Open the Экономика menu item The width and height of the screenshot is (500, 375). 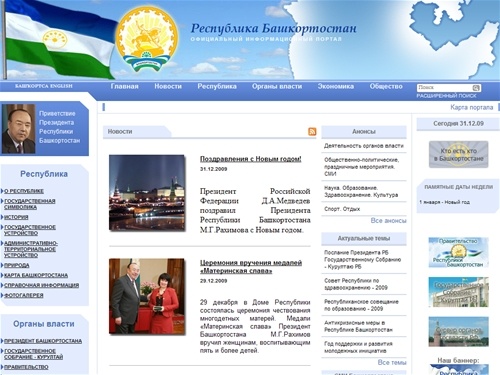point(336,86)
